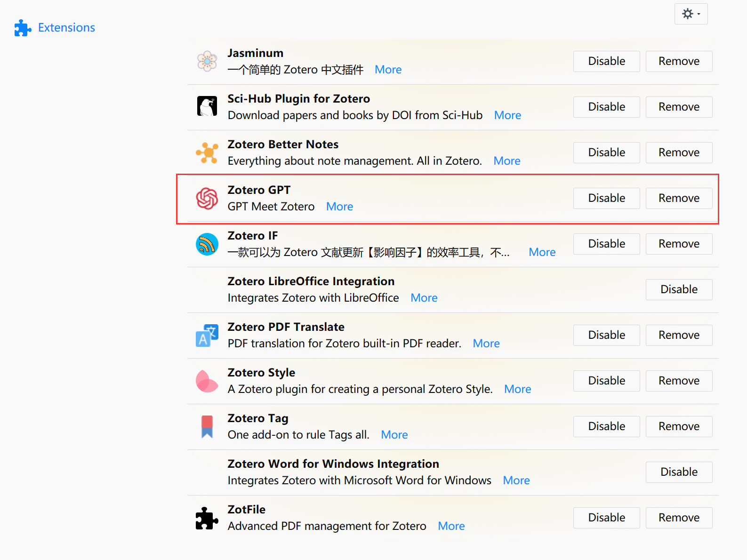Disable the Zotero GPT extension
The height and width of the screenshot is (560, 747).
point(606,198)
